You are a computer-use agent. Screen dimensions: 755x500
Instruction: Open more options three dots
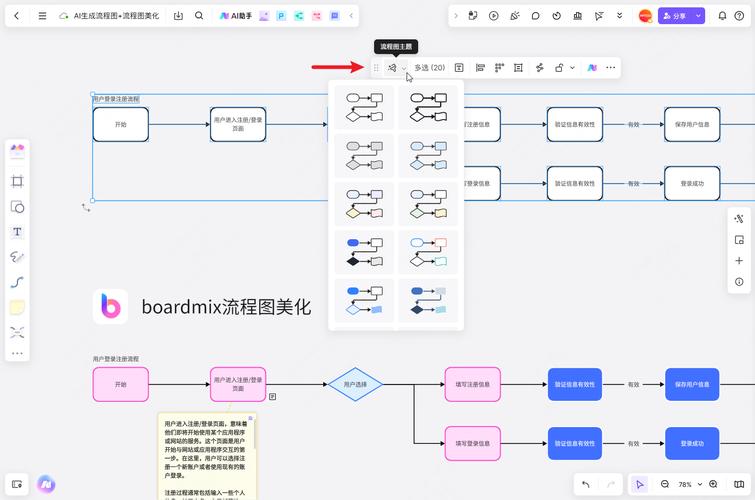coord(611,68)
